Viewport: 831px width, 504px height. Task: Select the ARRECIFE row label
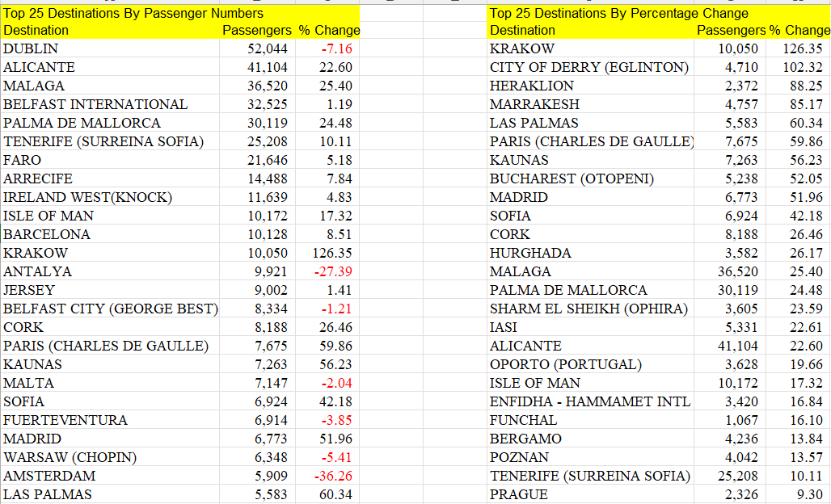click(x=110, y=178)
